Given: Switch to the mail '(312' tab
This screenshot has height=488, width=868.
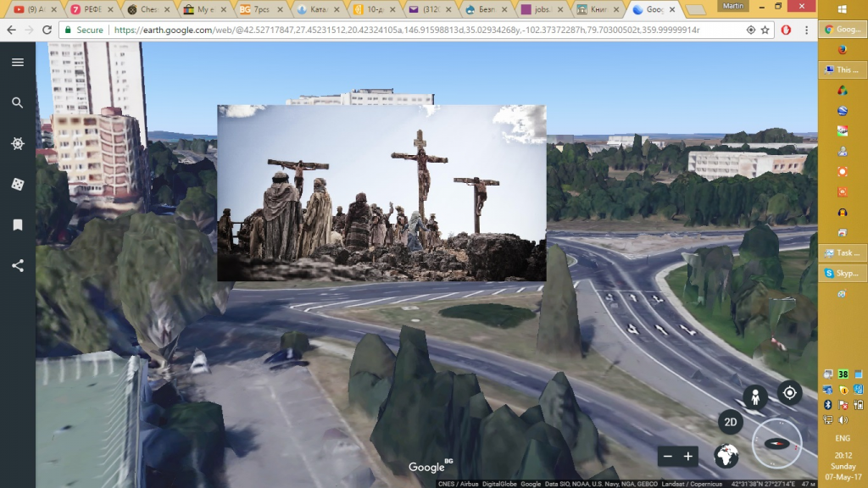Looking at the screenshot, I should pos(430,9).
